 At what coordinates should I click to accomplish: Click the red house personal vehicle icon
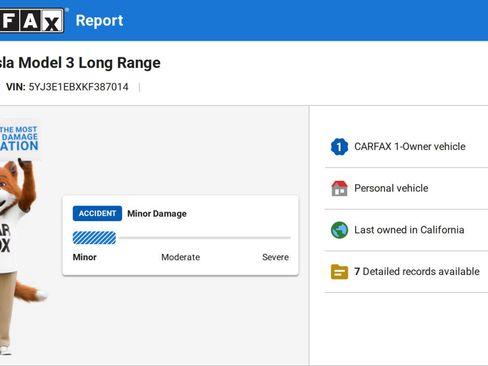click(339, 188)
